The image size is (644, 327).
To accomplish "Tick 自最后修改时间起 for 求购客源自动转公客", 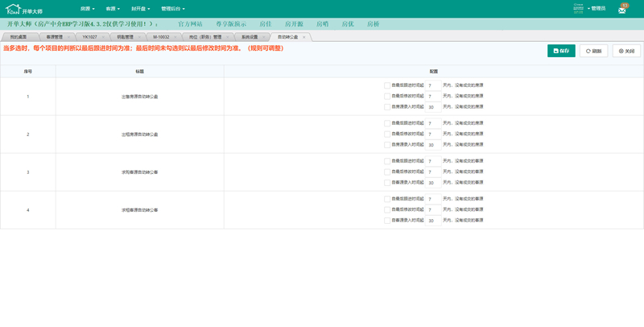I will 387,172.
